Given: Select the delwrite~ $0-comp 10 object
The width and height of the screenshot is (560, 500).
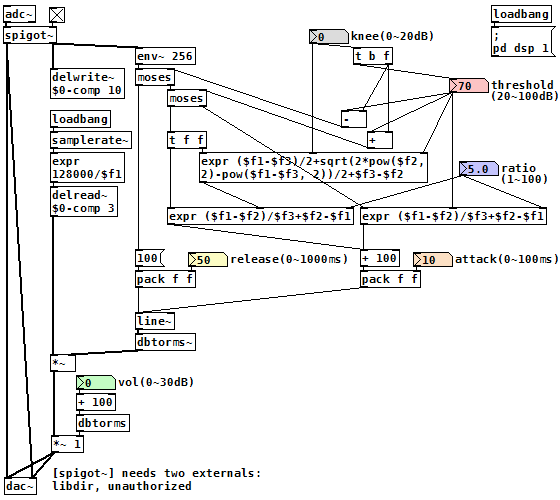Looking at the screenshot, I should click(x=88, y=84).
